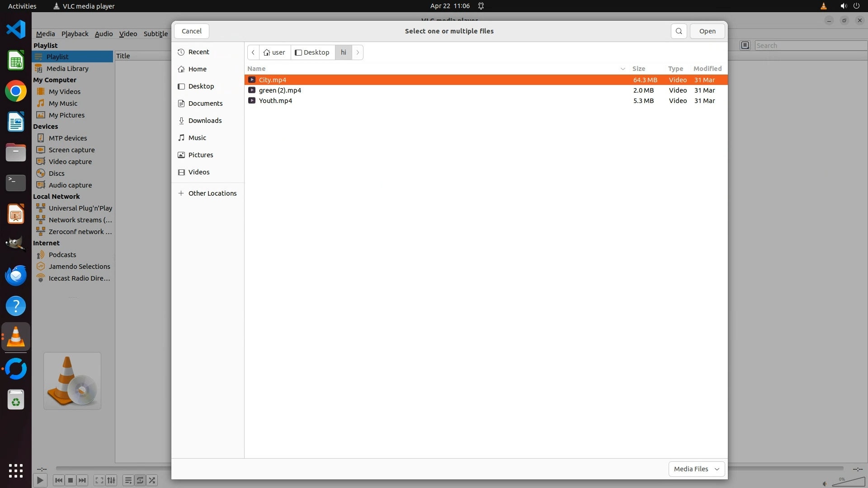Click the search icon in file dialog

coord(679,31)
